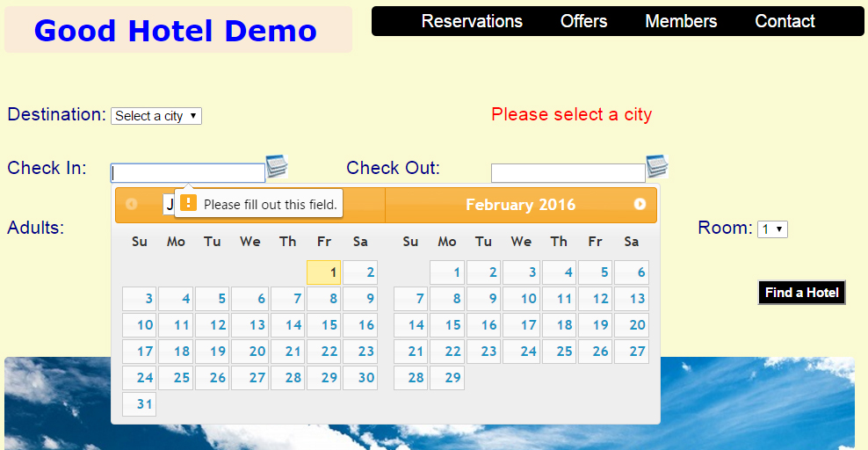Focus the Check In date field
The width and height of the screenshot is (868, 450).
pyautogui.click(x=188, y=173)
